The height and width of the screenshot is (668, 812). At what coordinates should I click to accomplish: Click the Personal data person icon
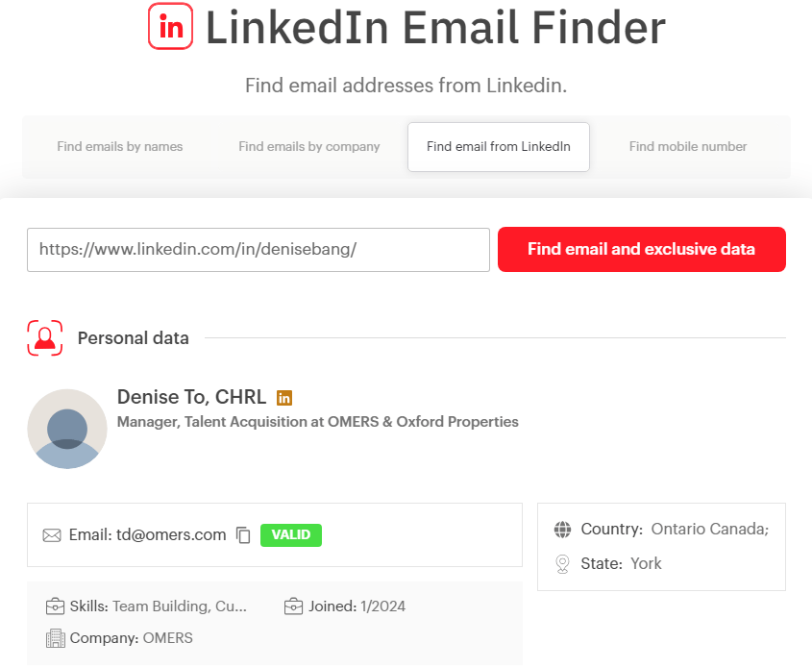(x=45, y=338)
